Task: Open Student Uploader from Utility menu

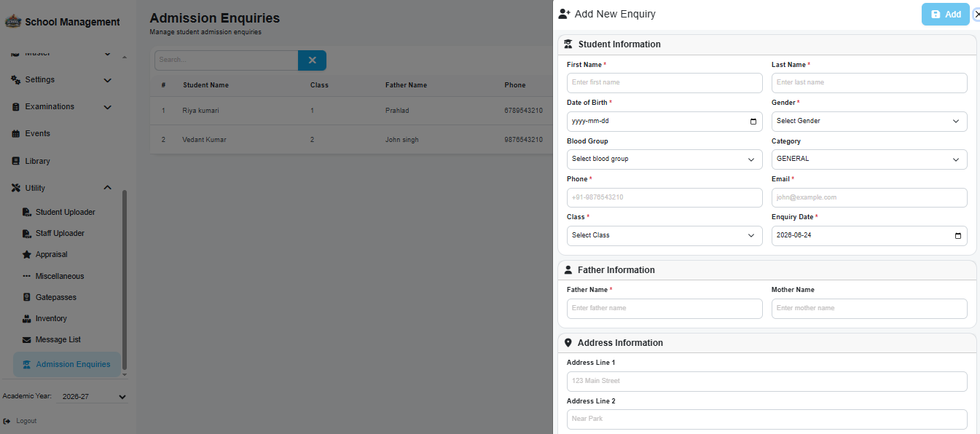Action: coord(65,212)
